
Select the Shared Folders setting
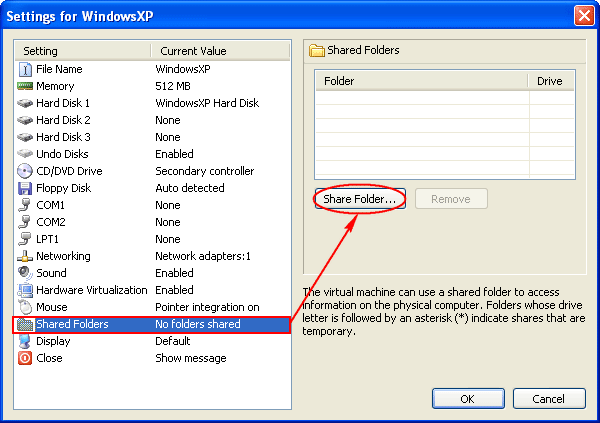click(x=152, y=325)
